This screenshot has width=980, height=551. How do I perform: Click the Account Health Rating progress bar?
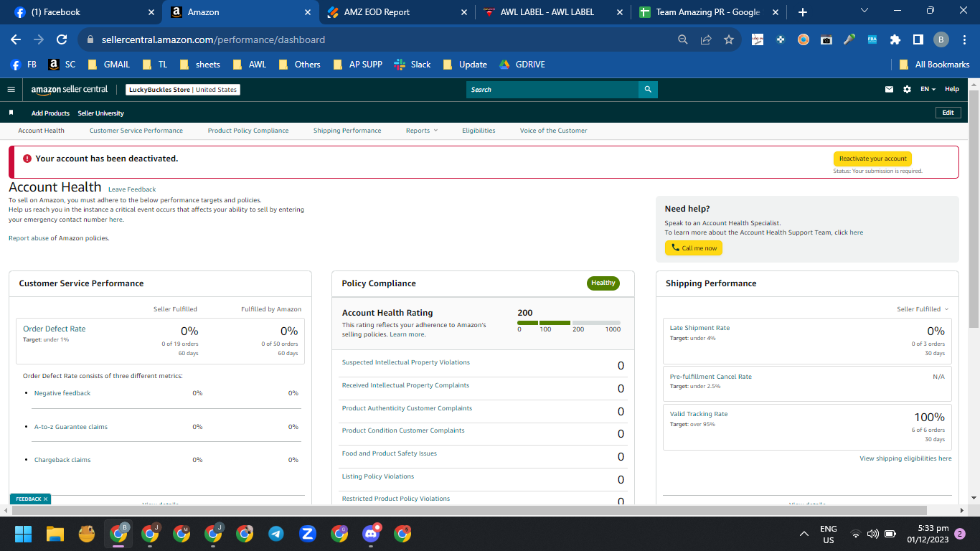tap(569, 323)
